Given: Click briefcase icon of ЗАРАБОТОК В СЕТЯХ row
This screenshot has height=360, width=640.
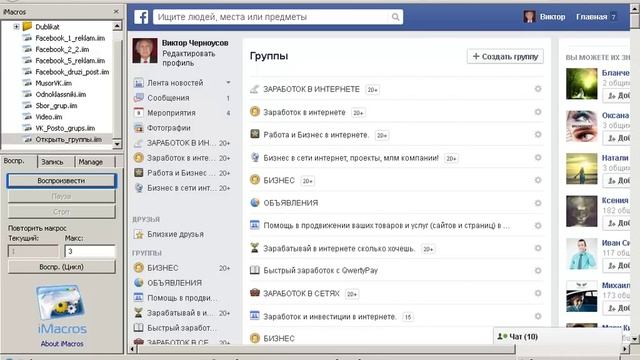Looking at the screenshot, I should pyautogui.click(x=255, y=293).
